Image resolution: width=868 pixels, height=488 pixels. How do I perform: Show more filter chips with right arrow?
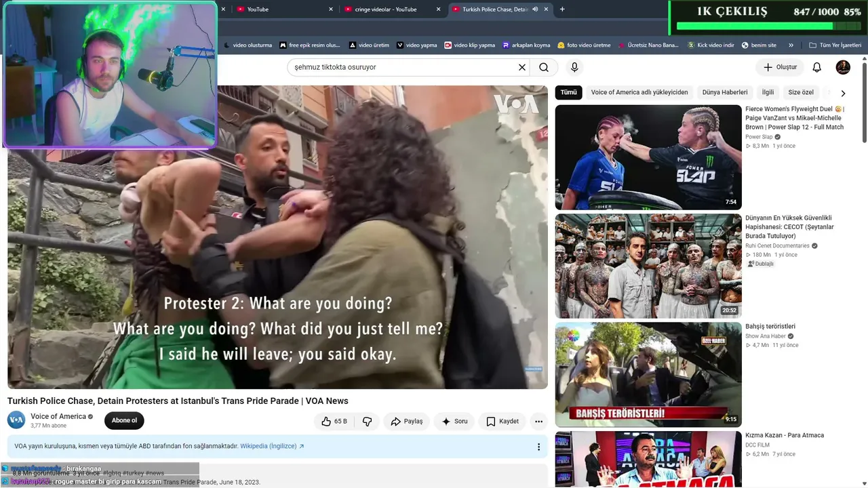point(843,93)
